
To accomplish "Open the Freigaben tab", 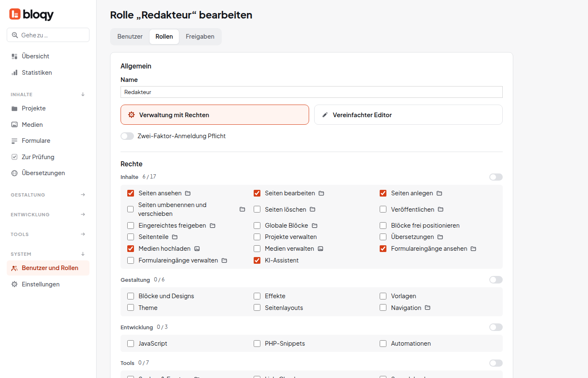I will 200,37.
